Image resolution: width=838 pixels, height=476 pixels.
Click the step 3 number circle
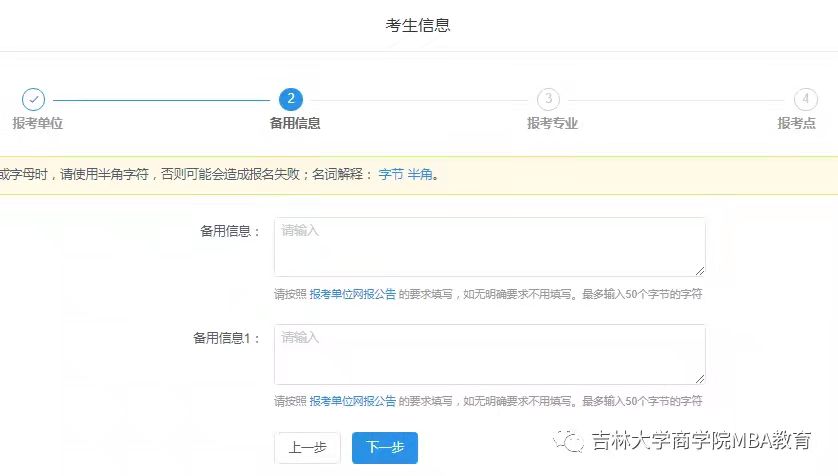pos(547,99)
